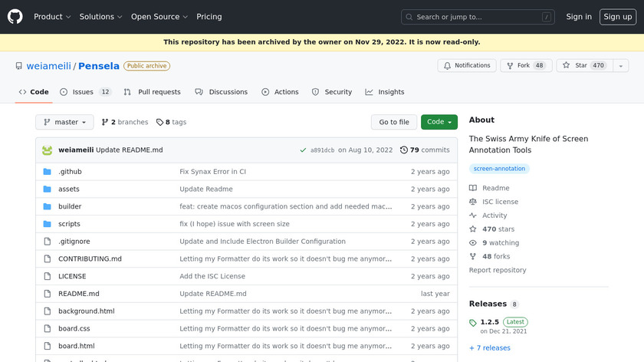The width and height of the screenshot is (644, 362).
Task: Click the GitHub logo icon
Action: point(15,16)
